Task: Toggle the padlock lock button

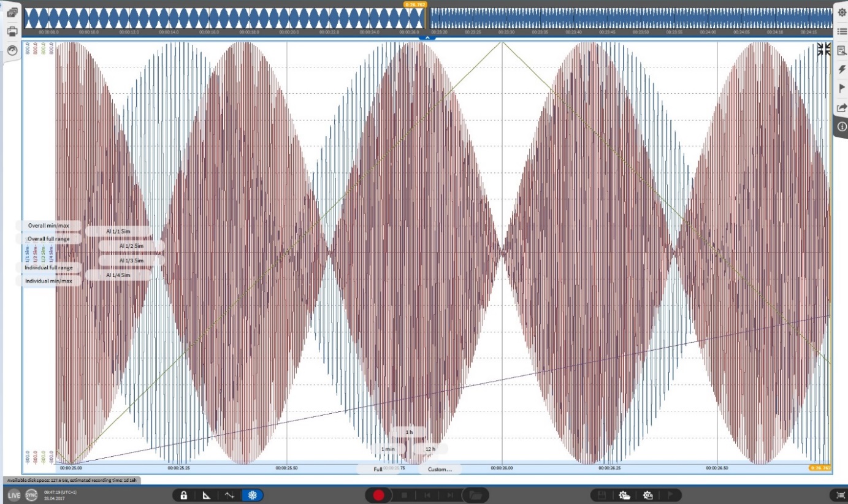Action: point(183,495)
